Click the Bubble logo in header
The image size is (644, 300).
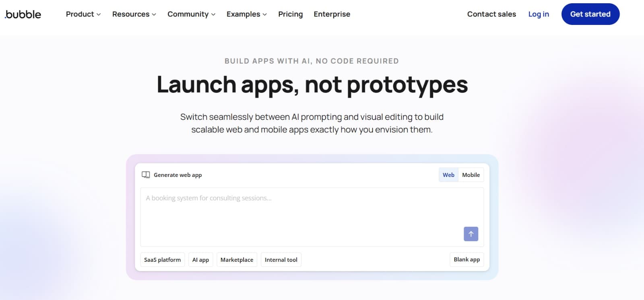(x=23, y=14)
